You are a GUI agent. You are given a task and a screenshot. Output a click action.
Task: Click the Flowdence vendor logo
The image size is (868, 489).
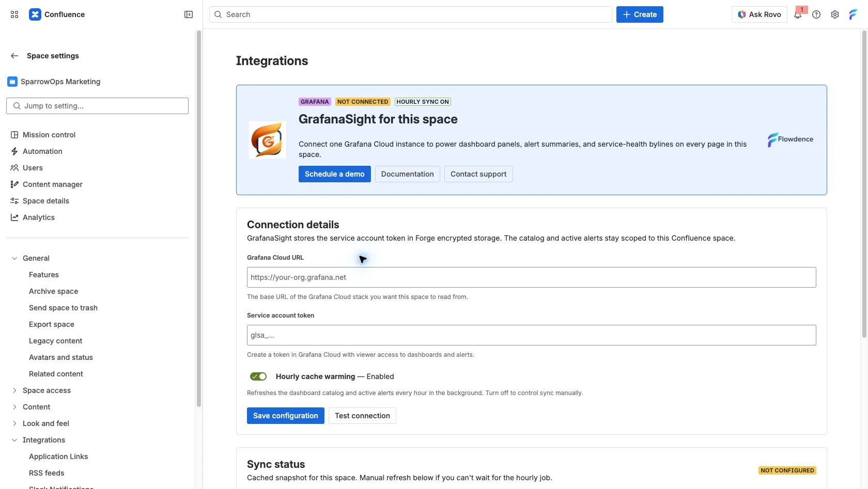pos(791,139)
